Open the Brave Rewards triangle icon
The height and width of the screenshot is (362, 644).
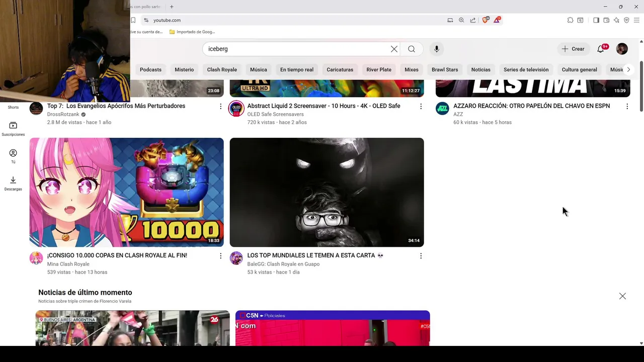497,20
